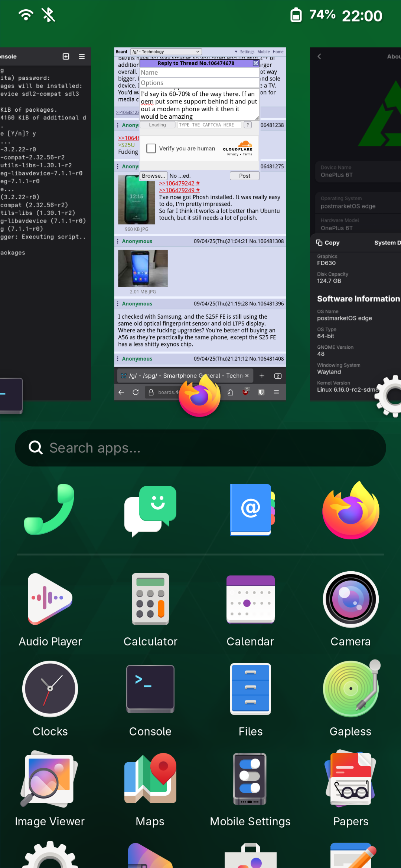This screenshot has width=401, height=868.
Task: Click the uBlock extension icon in Firefox
Action: 246,392
